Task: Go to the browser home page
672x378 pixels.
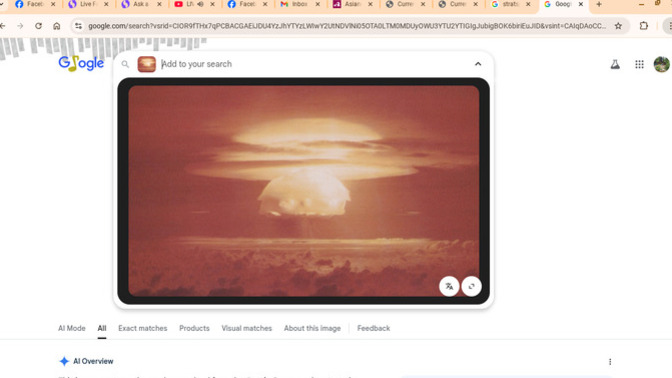Action: click(x=57, y=26)
